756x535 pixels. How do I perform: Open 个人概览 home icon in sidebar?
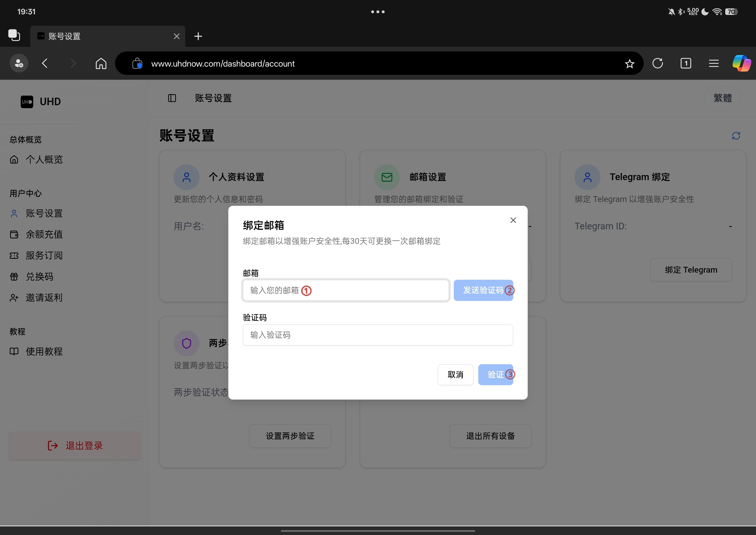pos(14,159)
